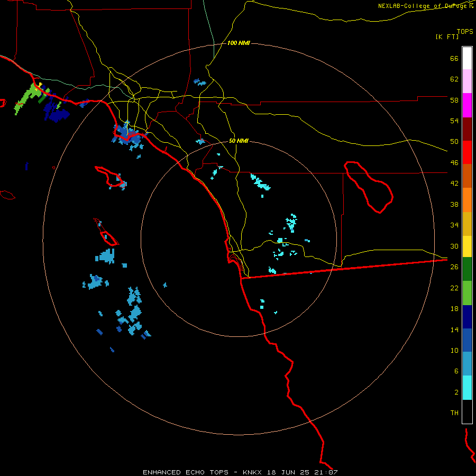Click the 62 value on the scale
This screenshot has height=476, width=476.
[x=454, y=79]
